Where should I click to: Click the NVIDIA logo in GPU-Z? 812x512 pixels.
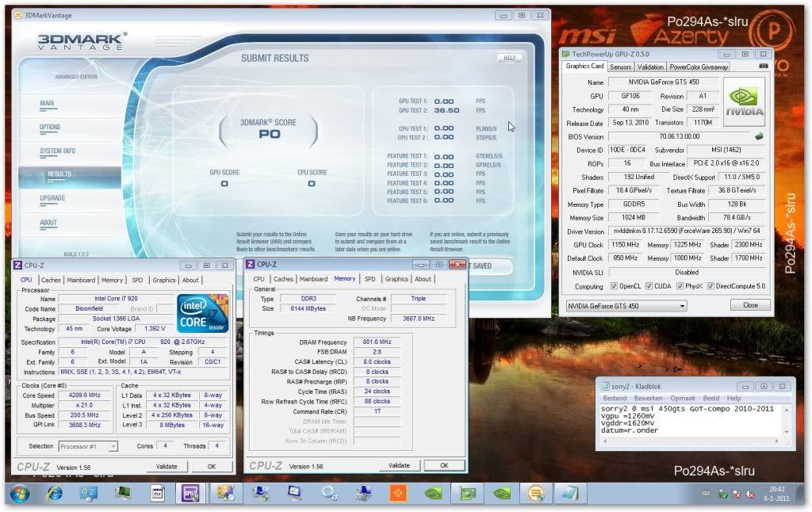coord(744,102)
